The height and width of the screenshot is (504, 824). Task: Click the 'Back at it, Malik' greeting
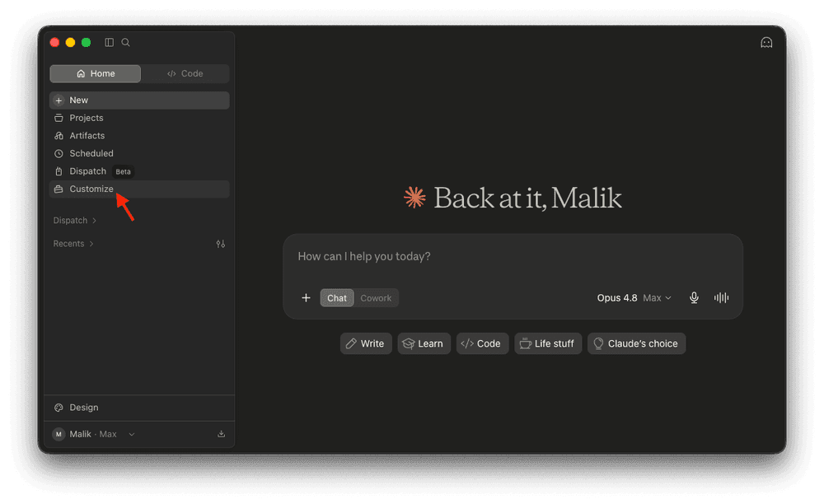coord(527,198)
